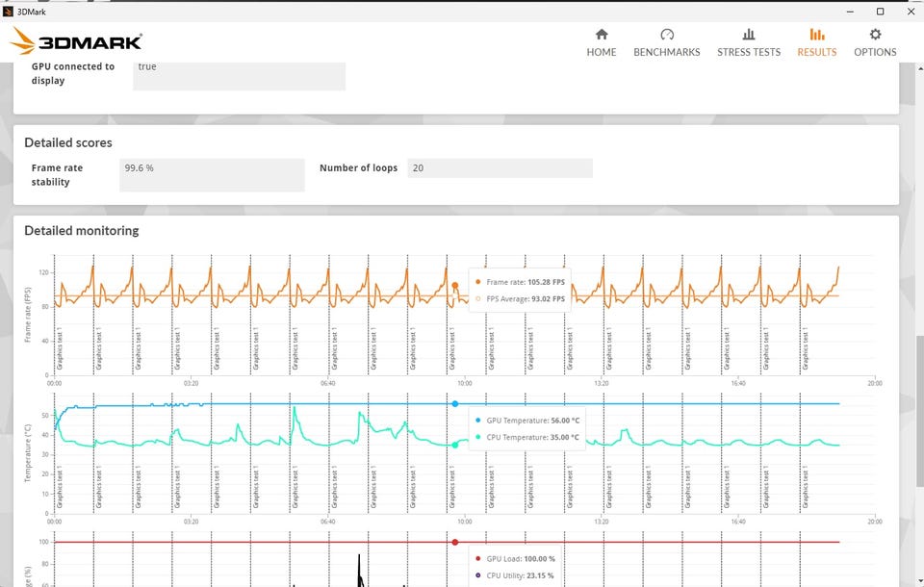Image resolution: width=924 pixels, height=587 pixels.
Task: Click the Stress Tests bar chart icon
Action: pyautogui.click(x=749, y=35)
